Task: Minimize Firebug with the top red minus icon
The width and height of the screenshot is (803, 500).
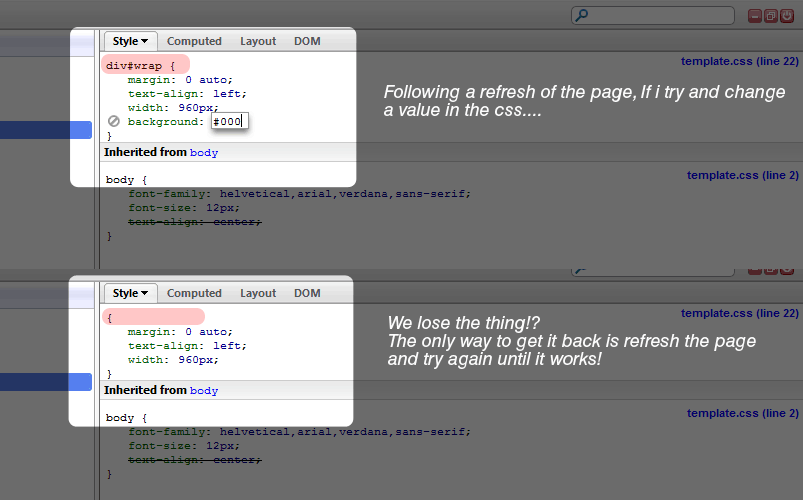Action: 755,16
